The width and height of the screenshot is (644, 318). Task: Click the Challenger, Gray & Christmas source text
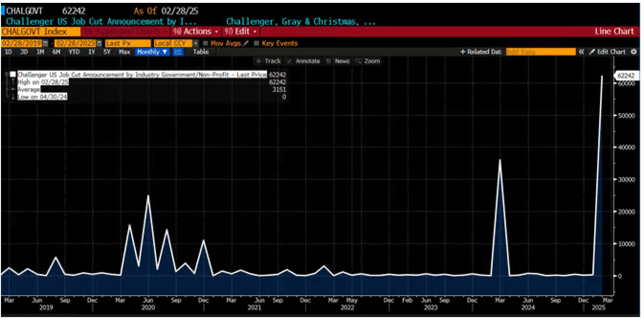tap(300, 22)
